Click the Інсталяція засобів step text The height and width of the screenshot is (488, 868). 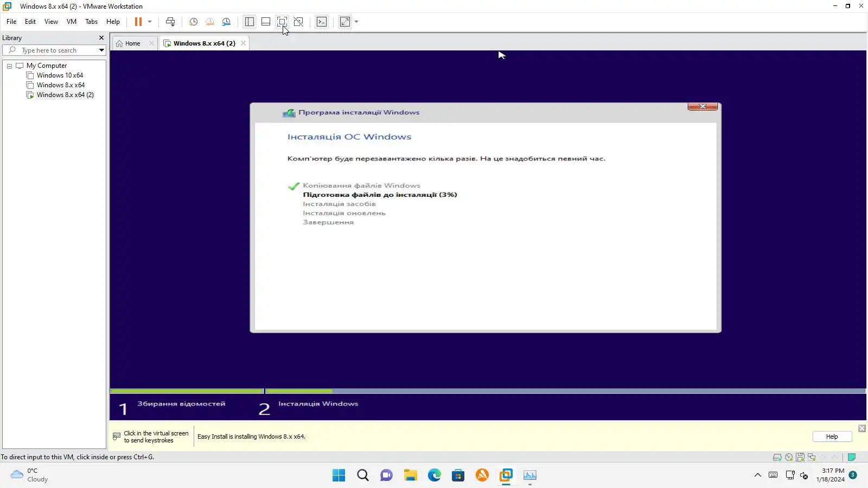(x=339, y=204)
